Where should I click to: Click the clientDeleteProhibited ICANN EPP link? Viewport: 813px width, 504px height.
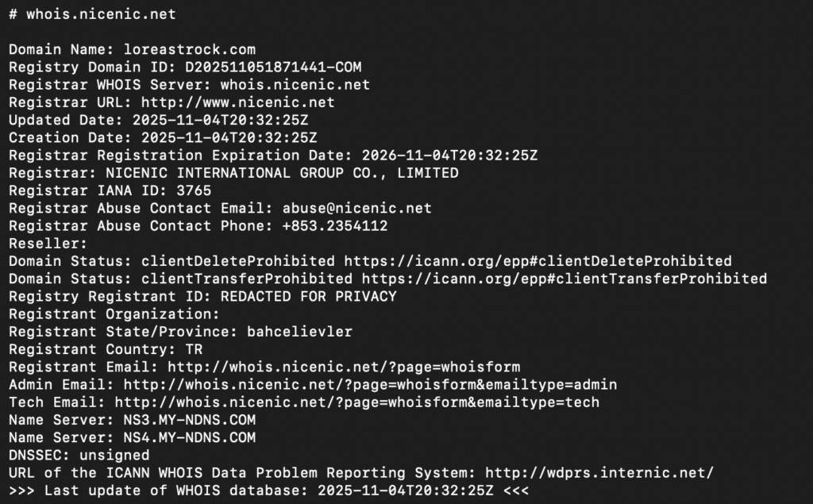538,260
